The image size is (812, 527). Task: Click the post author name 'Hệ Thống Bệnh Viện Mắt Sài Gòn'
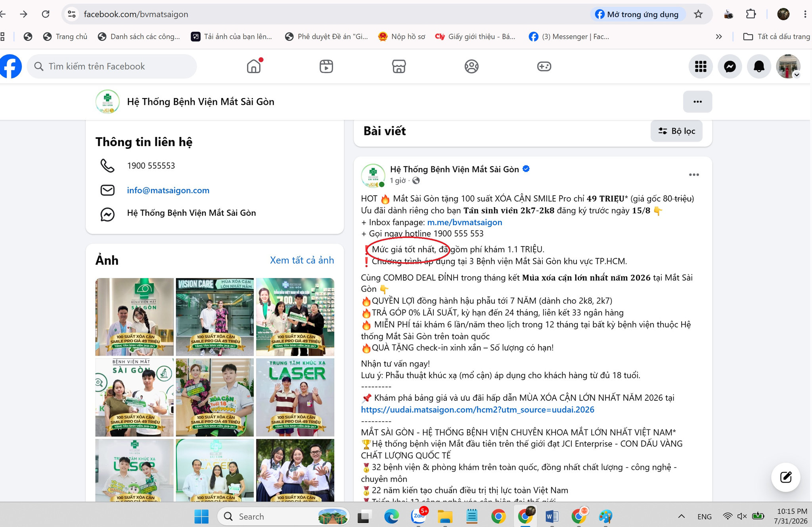(454, 169)
